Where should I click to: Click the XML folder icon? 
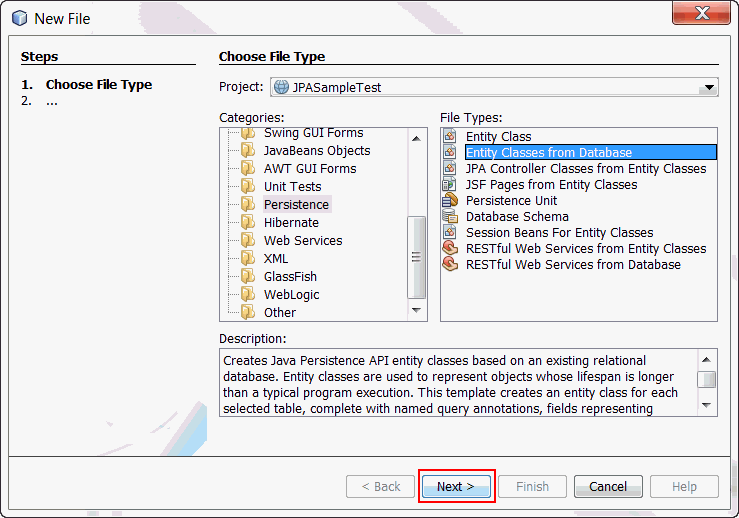(248, 258)
